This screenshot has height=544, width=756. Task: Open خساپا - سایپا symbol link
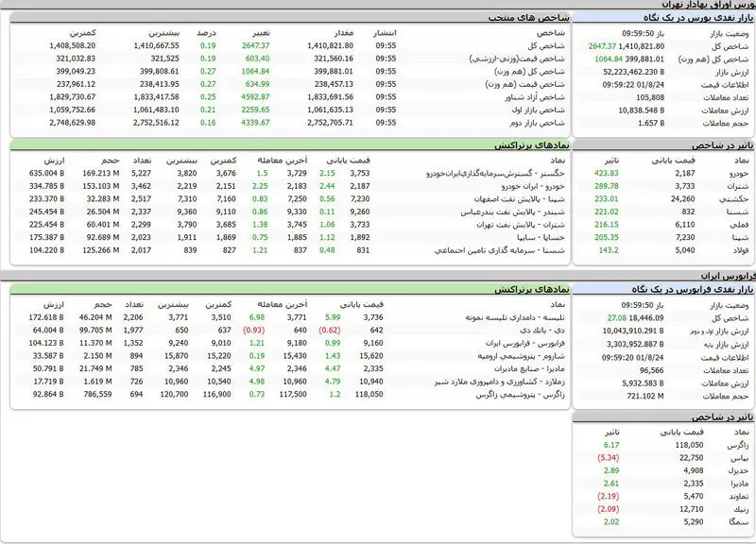pos(541,238)
